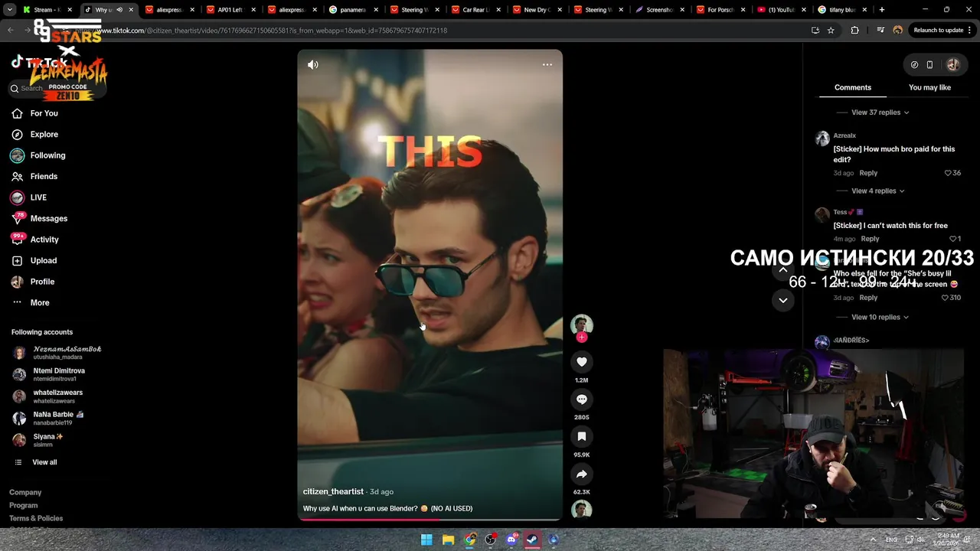Mute the TikTok video sound
980x551 pixels.
pyautogui.click(x=313, y=65)
